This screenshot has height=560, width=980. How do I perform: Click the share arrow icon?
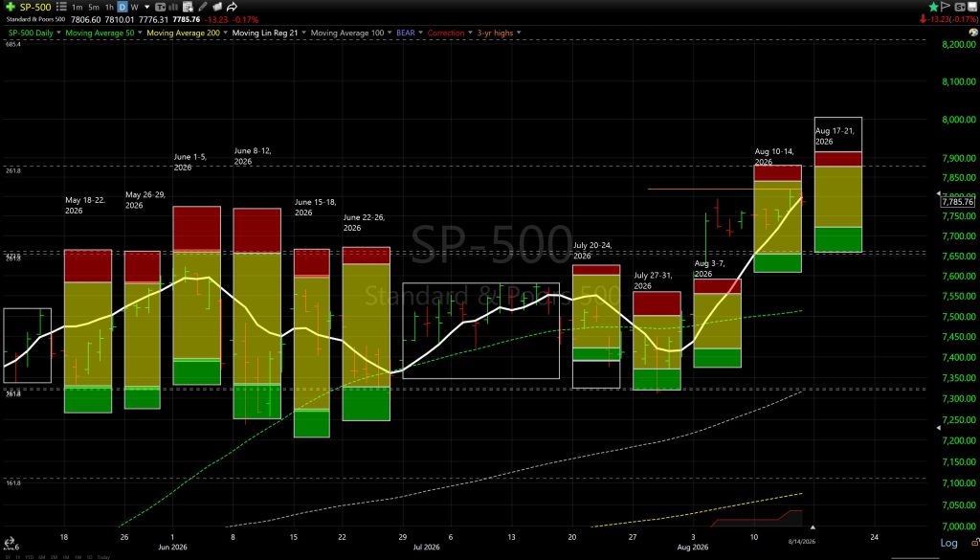coord(232,7)
